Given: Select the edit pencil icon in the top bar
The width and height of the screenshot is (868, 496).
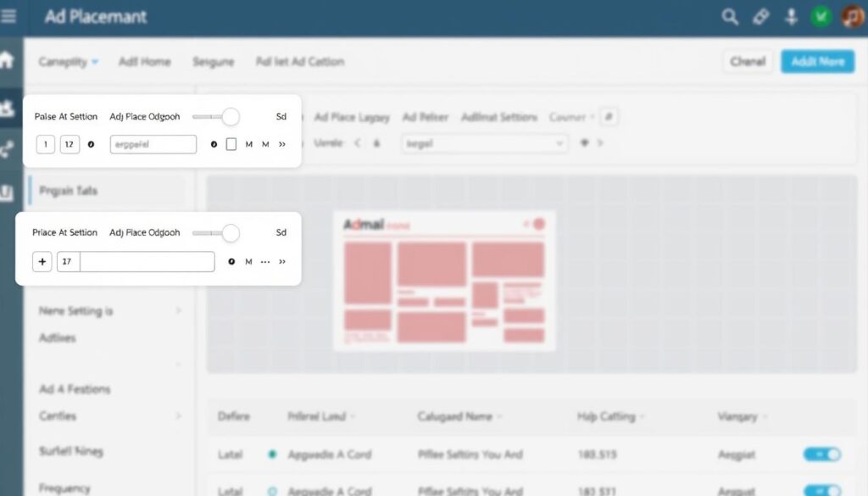Looking at the screenshot, I should tap(759, 15).
